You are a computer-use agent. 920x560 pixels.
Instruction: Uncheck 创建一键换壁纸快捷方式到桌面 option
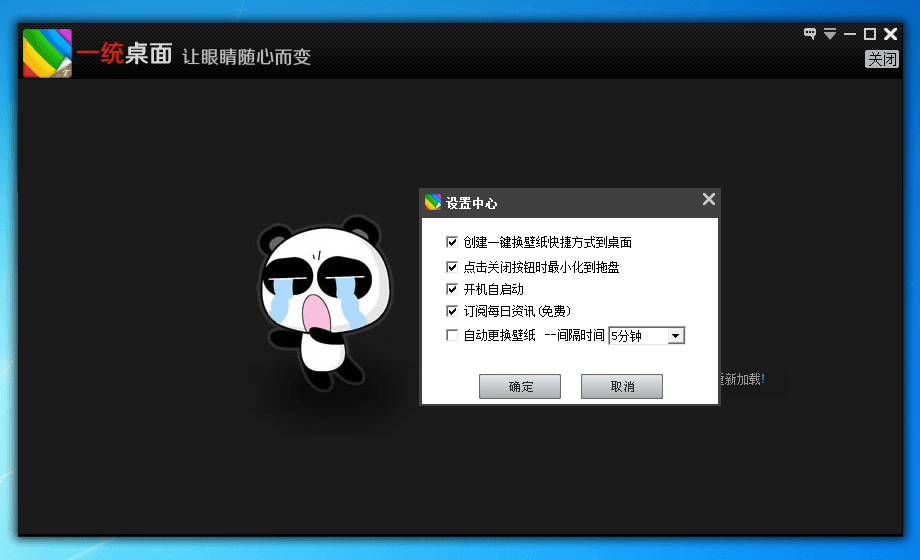(x=452, y=242)
